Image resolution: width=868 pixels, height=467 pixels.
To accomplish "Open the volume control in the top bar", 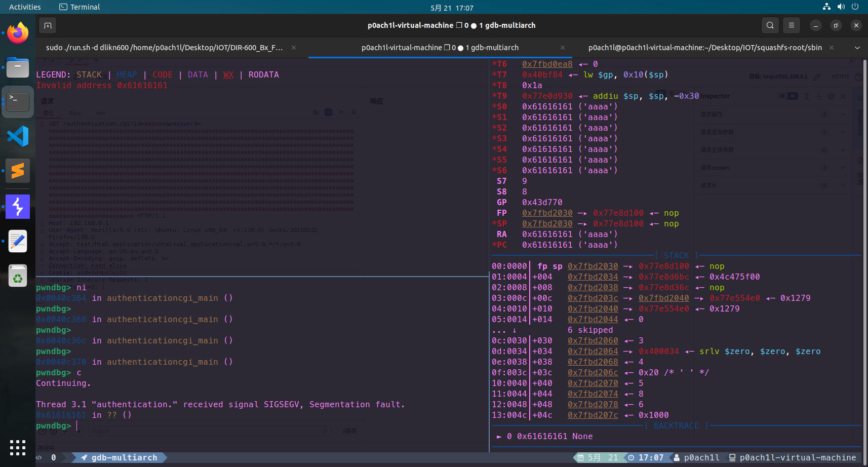I will tap(841, 7).
